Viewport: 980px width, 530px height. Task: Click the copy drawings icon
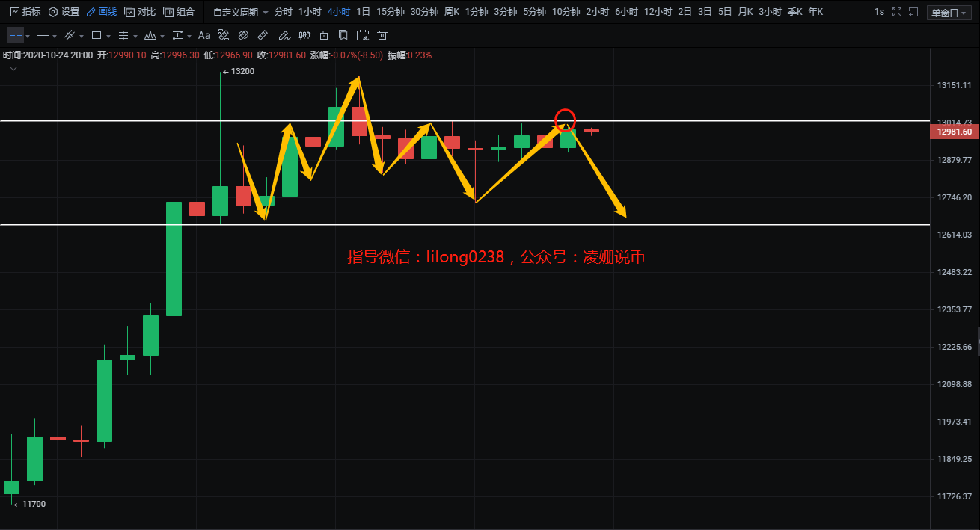coord(343,35)
